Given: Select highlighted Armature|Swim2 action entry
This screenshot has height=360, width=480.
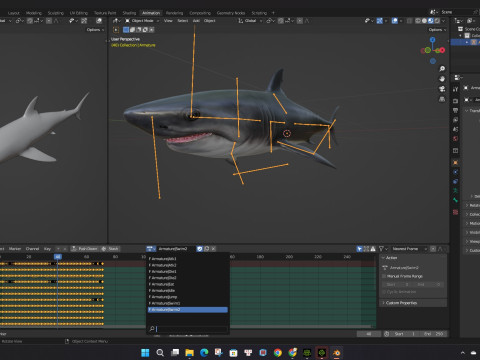Looking at the screenshot, I should [x=188, y=310].
